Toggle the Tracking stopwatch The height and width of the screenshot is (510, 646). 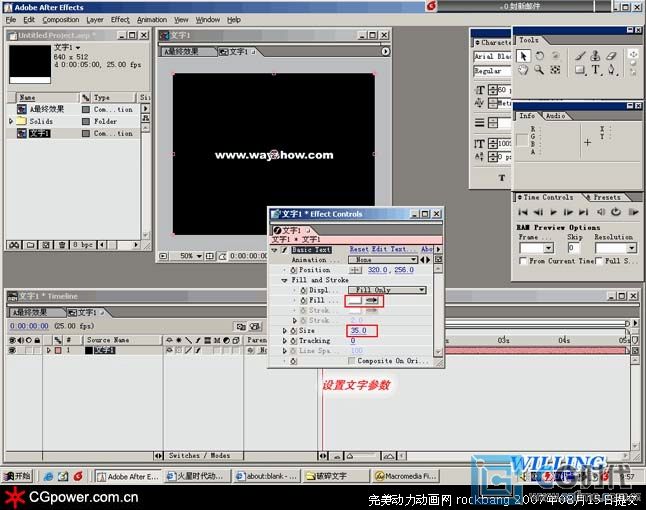(293, 341)
